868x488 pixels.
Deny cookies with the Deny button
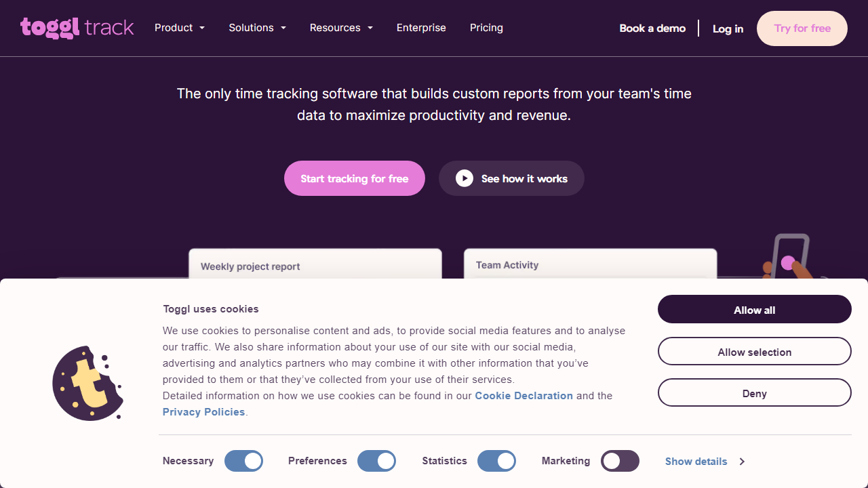tap(755, 392)
